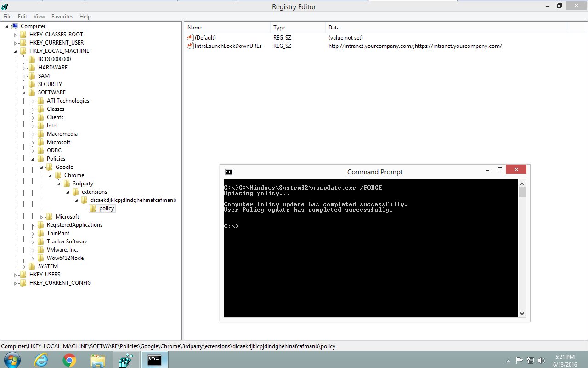Open the taskbar clock and date
This screenshot has width=588, height=368.
[565, 360]
